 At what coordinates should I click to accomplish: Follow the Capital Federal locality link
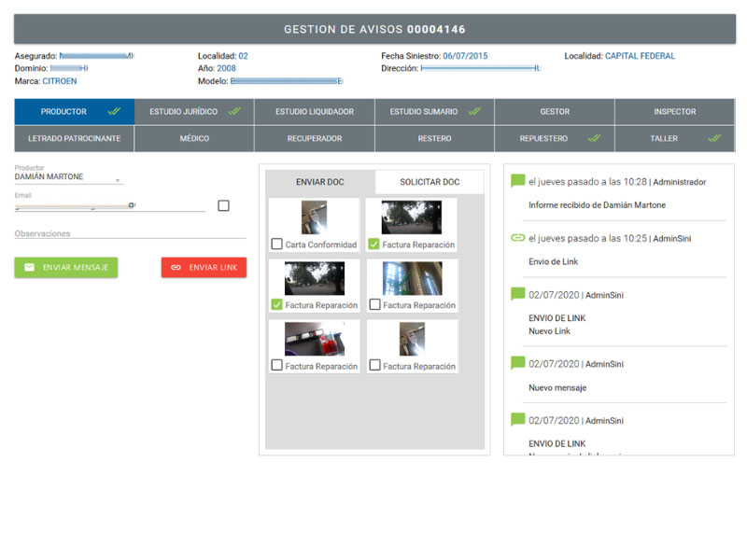[x=640, y=56]
